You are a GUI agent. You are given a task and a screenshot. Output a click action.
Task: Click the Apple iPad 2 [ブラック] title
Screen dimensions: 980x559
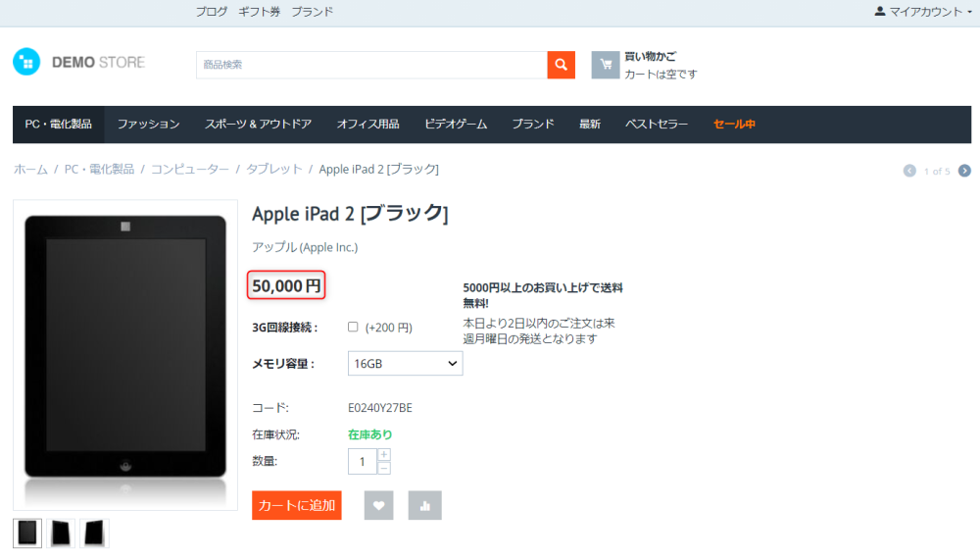(x=350, y=214)
